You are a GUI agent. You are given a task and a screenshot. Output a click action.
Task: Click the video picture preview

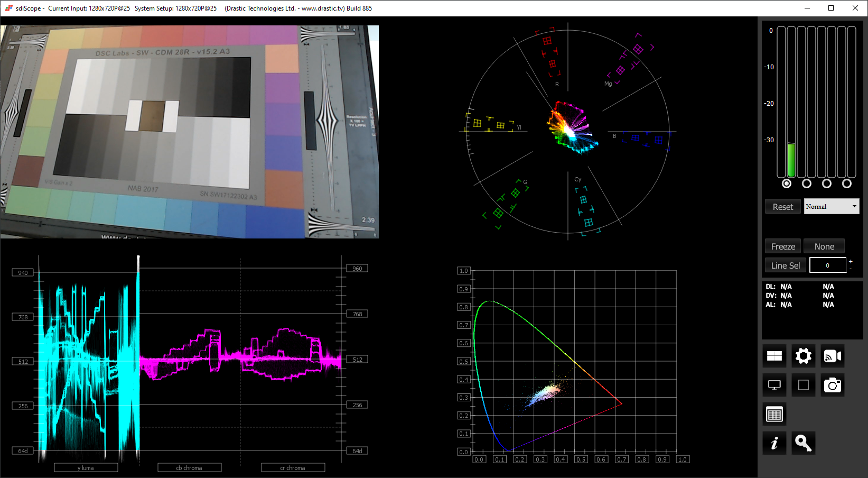190,132
